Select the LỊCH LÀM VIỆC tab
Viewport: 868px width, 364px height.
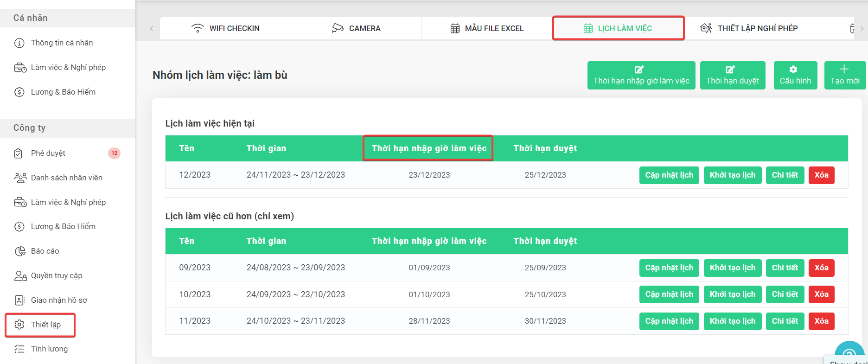click(618, 28)
